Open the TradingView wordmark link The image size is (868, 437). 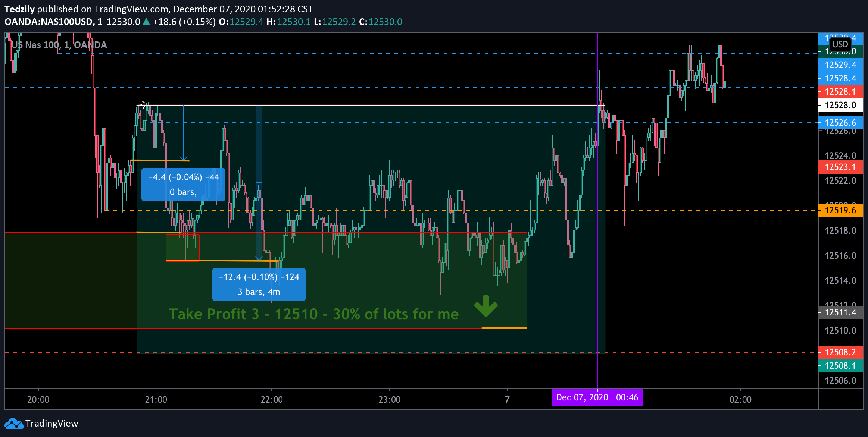pyautogui.click(x=51, y=424)
